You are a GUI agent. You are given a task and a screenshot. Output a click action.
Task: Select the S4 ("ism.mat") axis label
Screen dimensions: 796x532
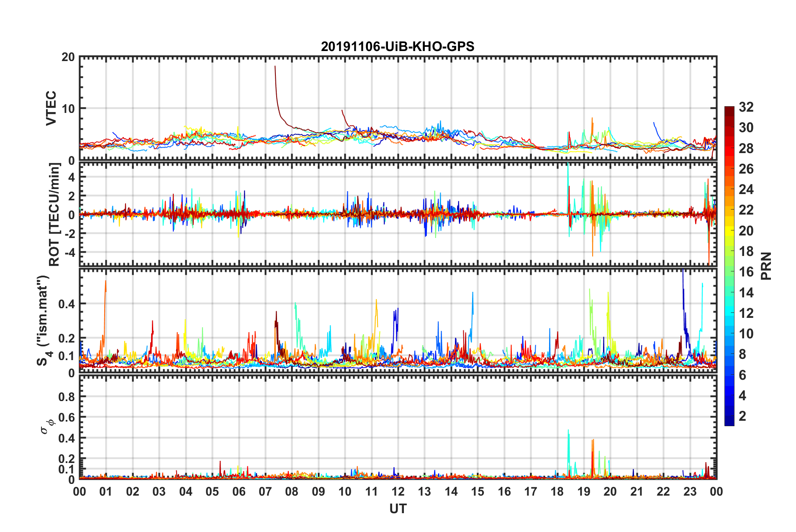point(44,320)
